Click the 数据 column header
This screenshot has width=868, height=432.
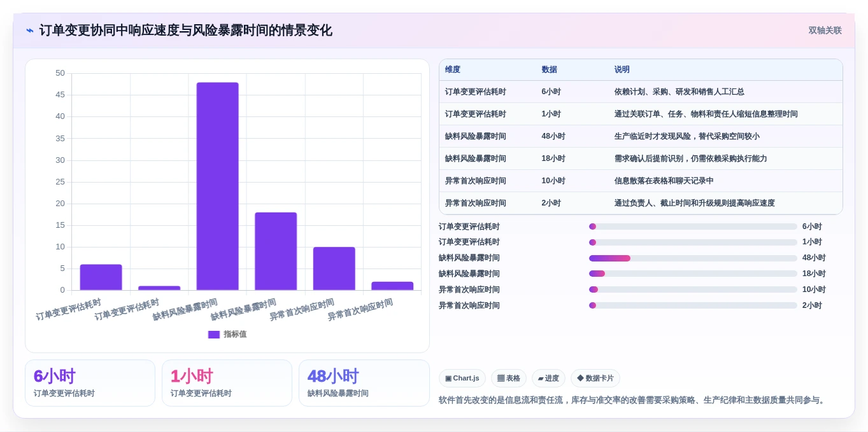(550, 69)
